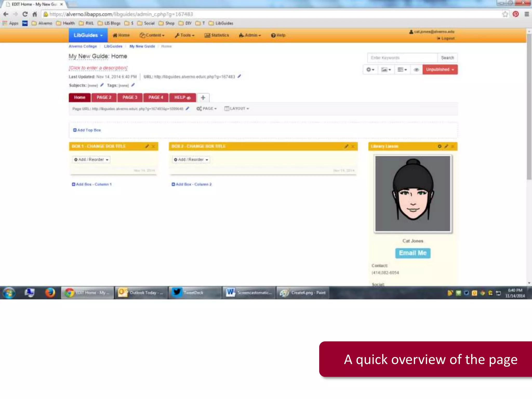Screen dimensions: 532x399
Task: Switch to the PAGE 3 tab
Action: [x=130, y=97]
